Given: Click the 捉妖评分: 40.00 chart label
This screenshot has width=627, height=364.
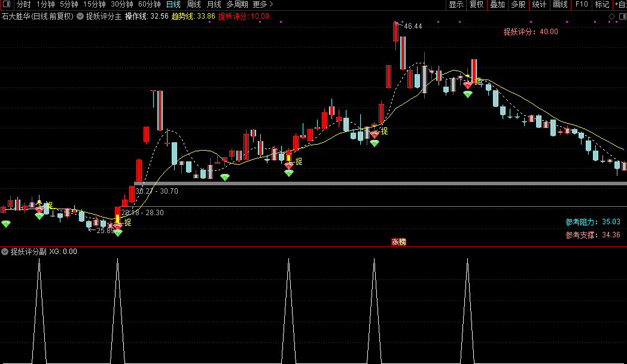Looking at the screenshot, I should tap(531, 32).
